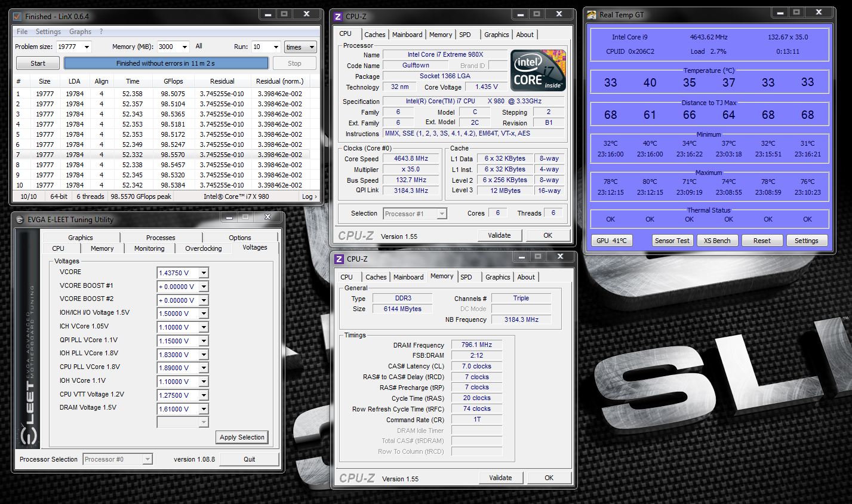Expand IOH/ICH I/O Voltage 1.5V dropdown

pyautogui.click(x=204, y=314)
